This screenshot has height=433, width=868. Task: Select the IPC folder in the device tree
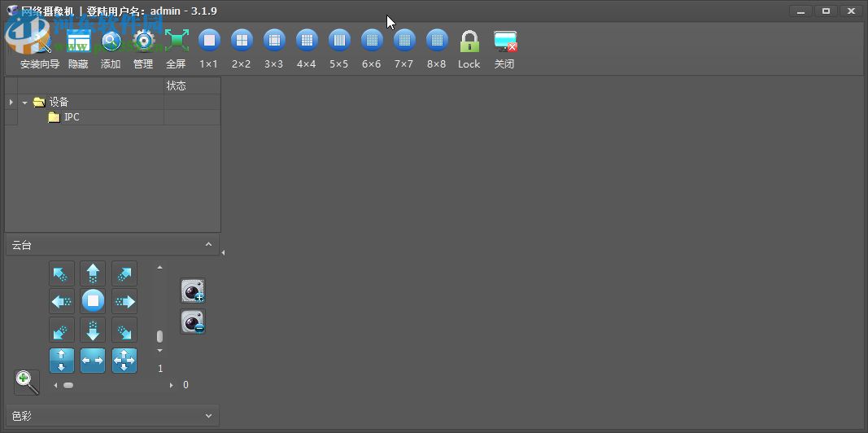(64, 117)
